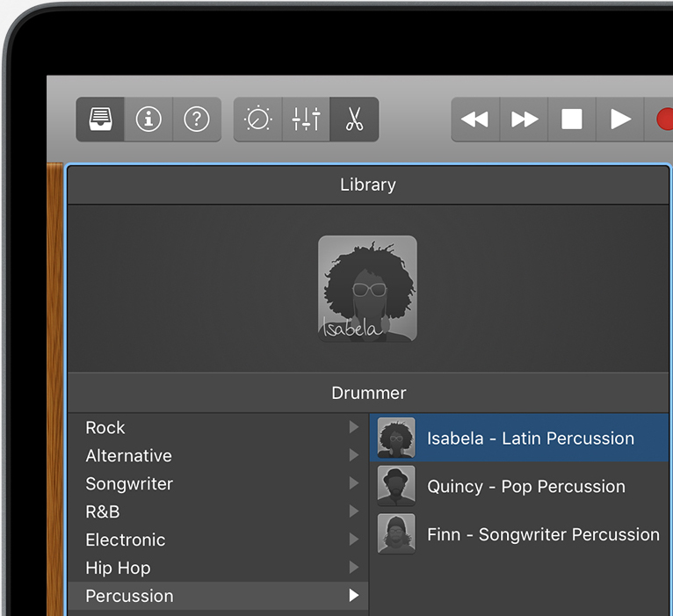Choose Quincy - Pop Percussion drummer
673x616 pixels.
[x=519, y=486]
